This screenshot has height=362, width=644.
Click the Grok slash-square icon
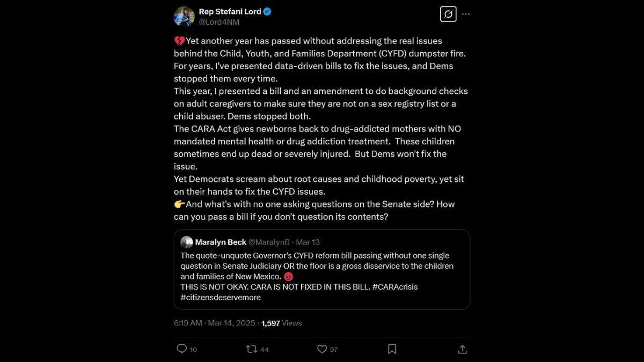pos(448,14)
